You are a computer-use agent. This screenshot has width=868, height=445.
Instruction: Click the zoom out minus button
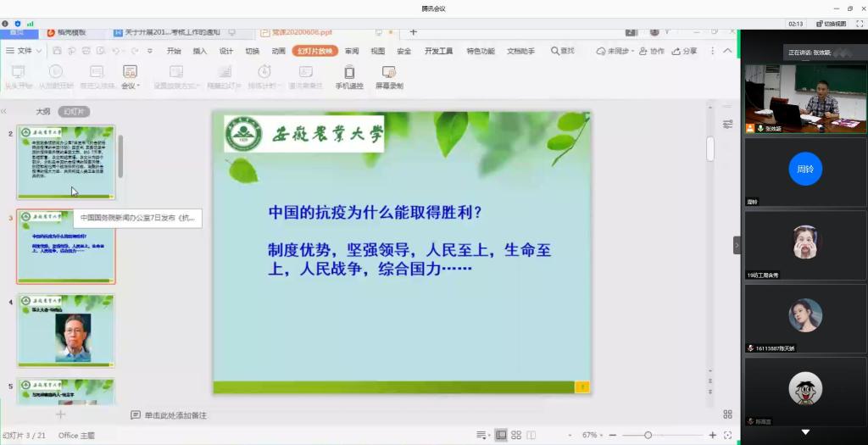(x=613, y=435)
